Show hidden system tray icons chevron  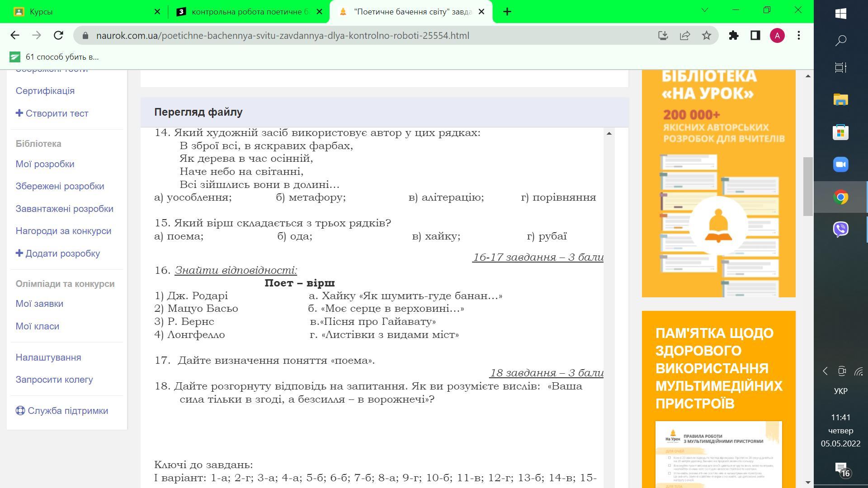click(825, 371)
